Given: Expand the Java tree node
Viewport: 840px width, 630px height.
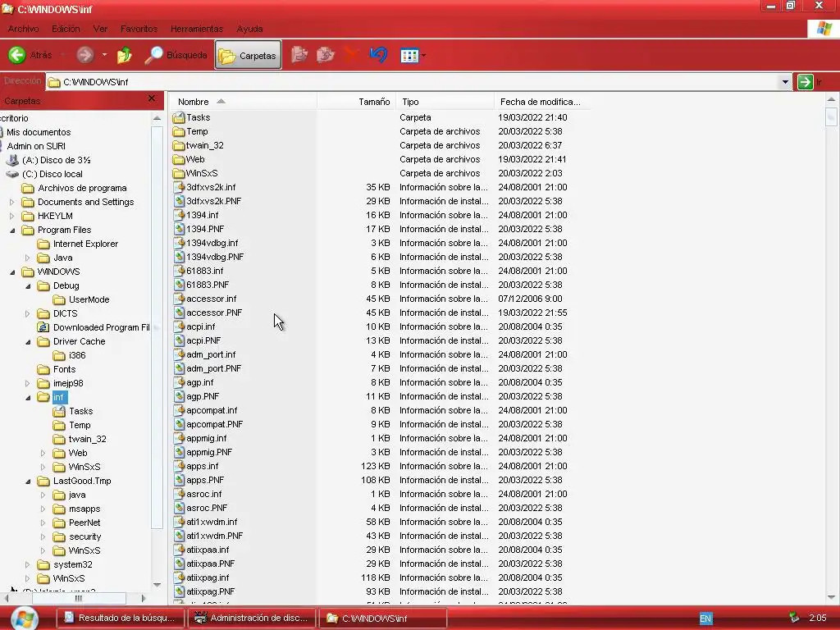Looking at the screenshot, I should tap(27, 258).
